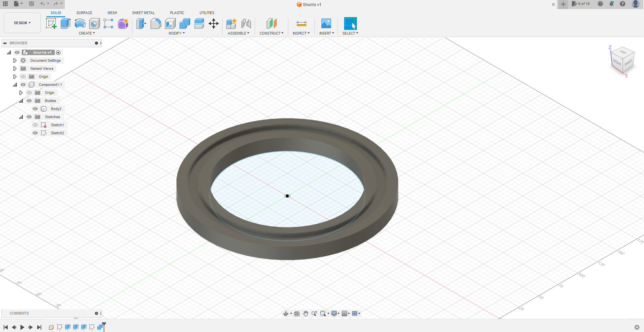Activate the Select tool icon

pos(350,23)
